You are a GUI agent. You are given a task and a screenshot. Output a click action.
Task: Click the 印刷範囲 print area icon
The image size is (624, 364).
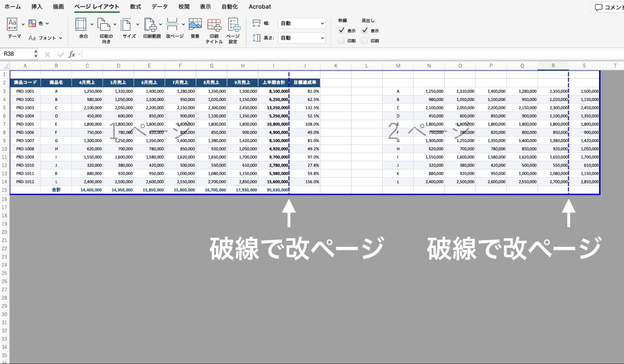coord(150,24)
